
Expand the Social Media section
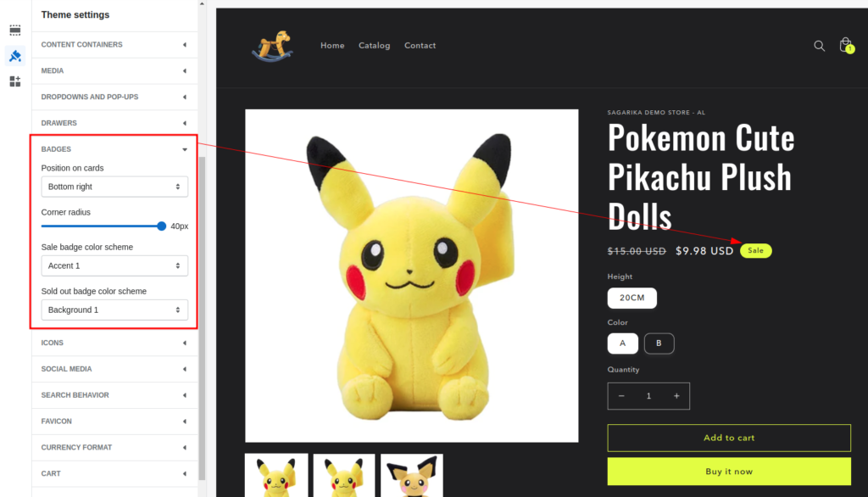pos(114,369)
